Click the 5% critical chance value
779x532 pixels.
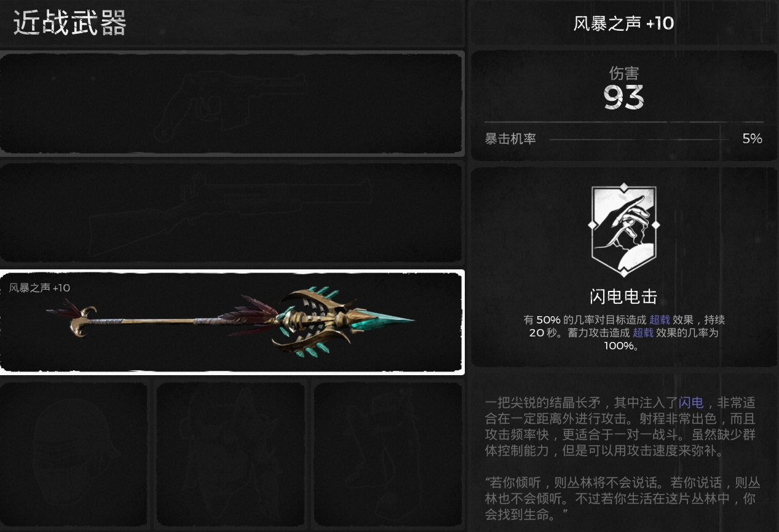pos(752,138)
